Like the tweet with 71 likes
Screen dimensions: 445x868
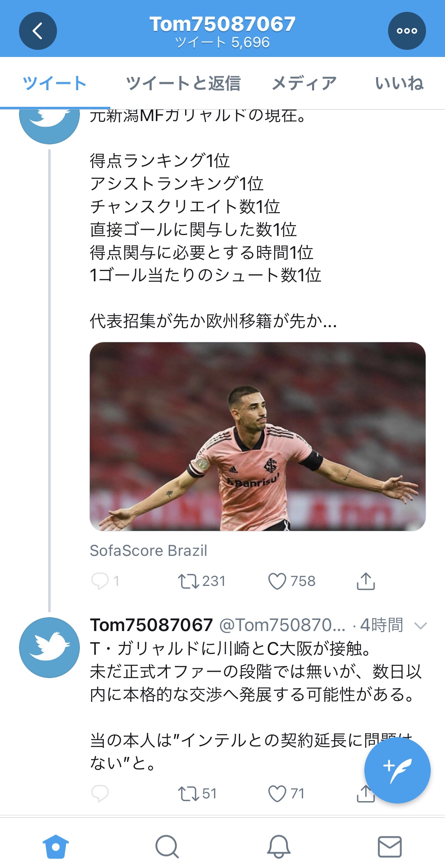[277, 794]
